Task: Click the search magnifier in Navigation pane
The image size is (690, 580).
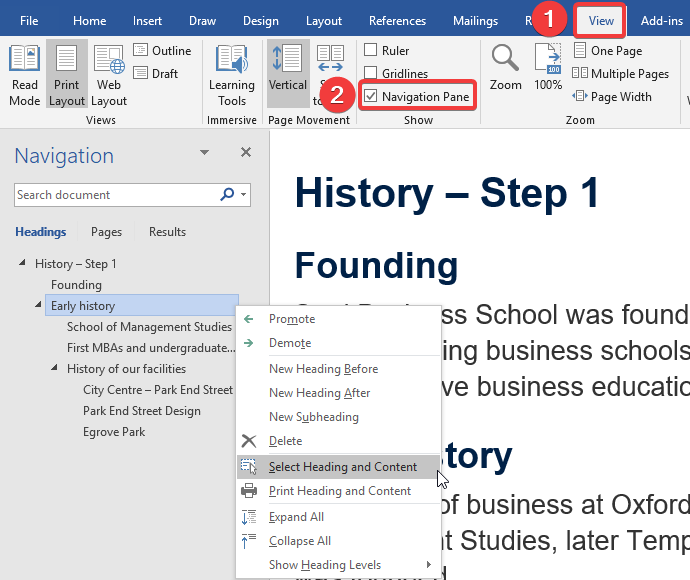Action: pyautogui.click(x=227, y=194)
